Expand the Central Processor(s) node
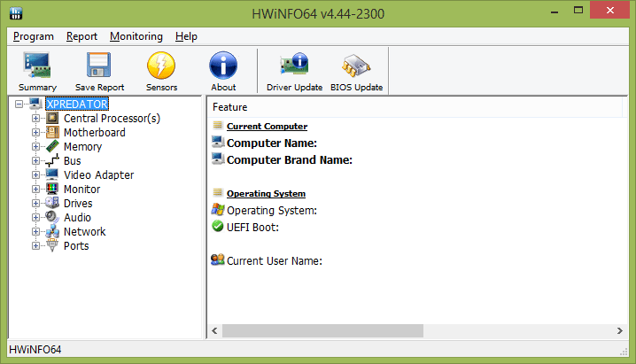This screenshot has height=364, width=636. coord(35,119)
